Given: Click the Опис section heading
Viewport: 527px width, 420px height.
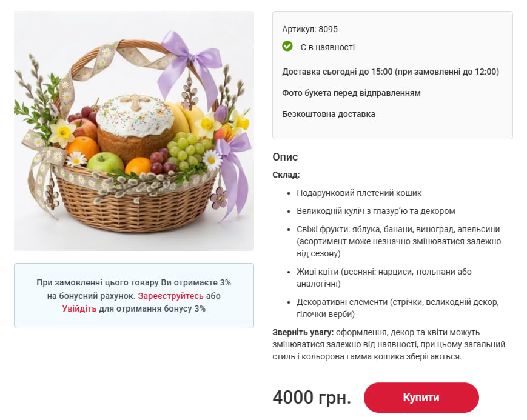Looking at the screenshot, I should click(284, 156).
